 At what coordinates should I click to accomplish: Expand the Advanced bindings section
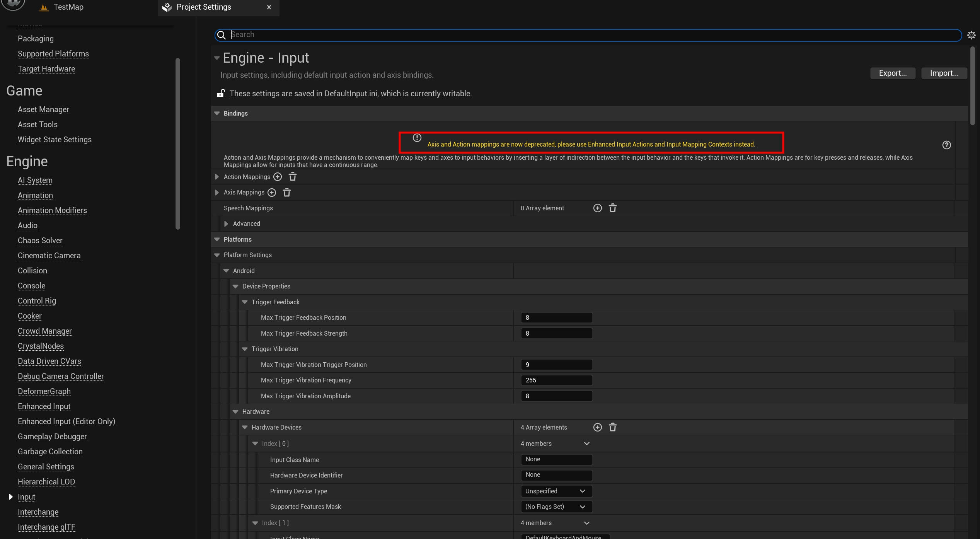[x=226, y=223]
